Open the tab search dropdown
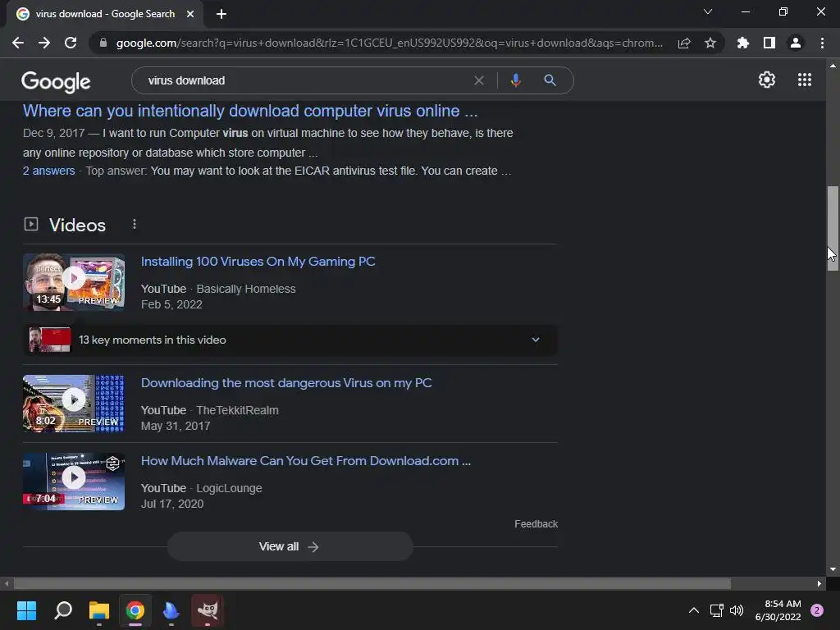This screenshot has height=630, width=840. tap(708, 11)
